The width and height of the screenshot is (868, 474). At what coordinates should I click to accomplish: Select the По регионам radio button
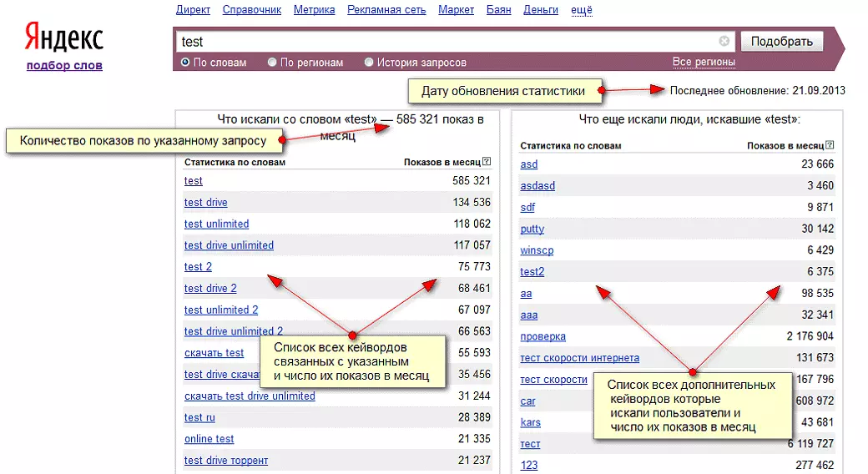click(x=272, y=63)
